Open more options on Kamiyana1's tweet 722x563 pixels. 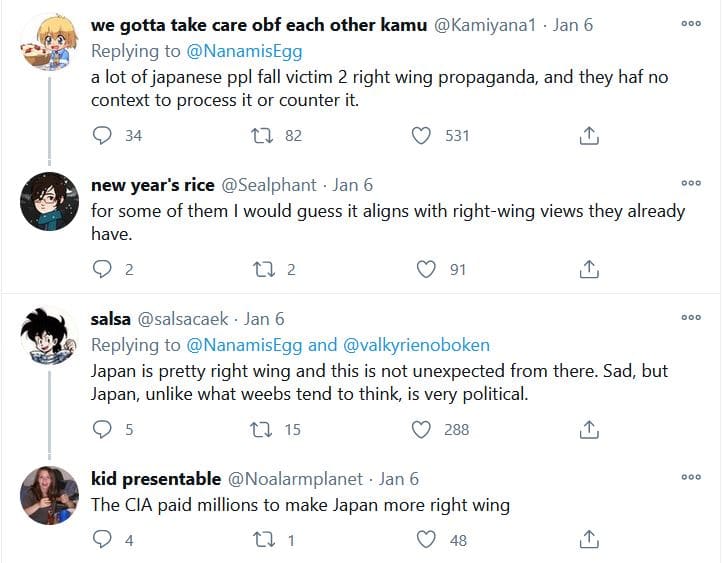pos(690,22)
